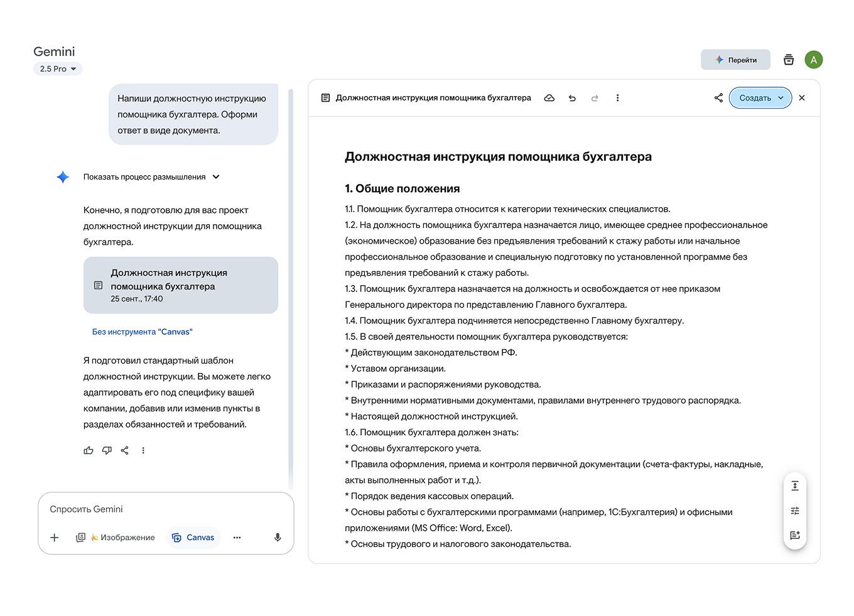854x616 pixels.
Task: Open the adjust length tool on the document
Action: (795, 485)
